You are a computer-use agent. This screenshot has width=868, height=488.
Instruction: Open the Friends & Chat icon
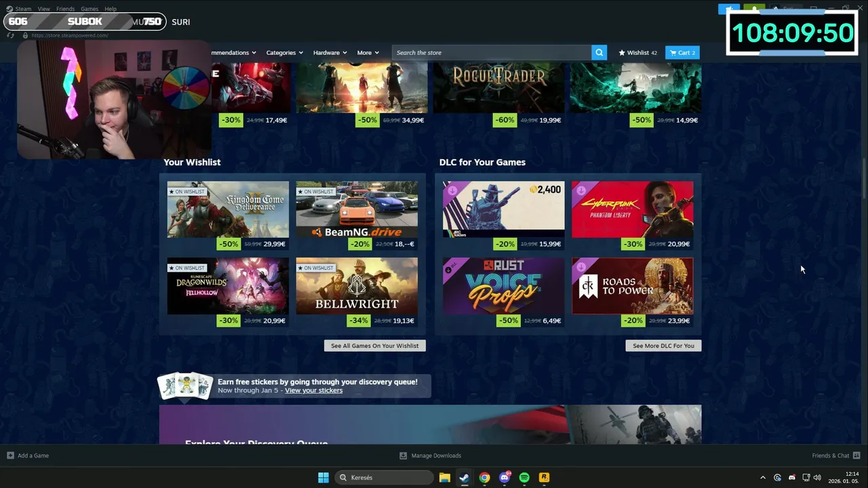tap(856, 455)
